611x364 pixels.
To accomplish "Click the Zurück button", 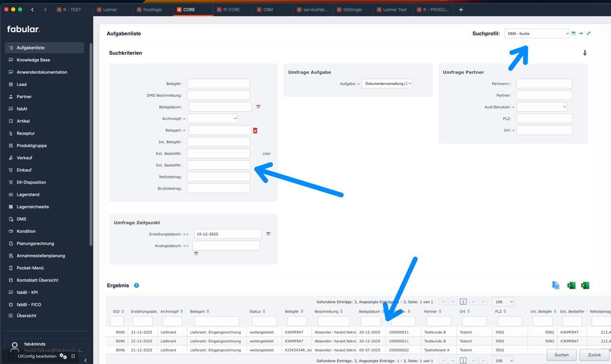I will point(594,355).
